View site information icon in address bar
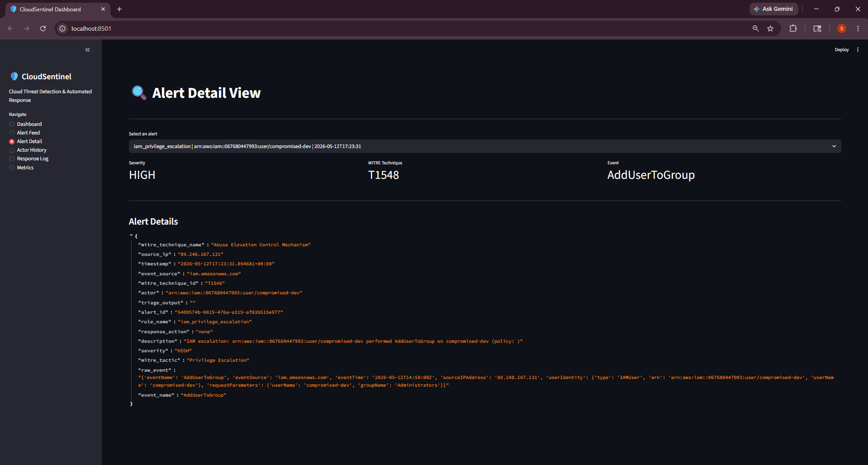This screenshot has width=868, height=465. (x=62, y=29)
